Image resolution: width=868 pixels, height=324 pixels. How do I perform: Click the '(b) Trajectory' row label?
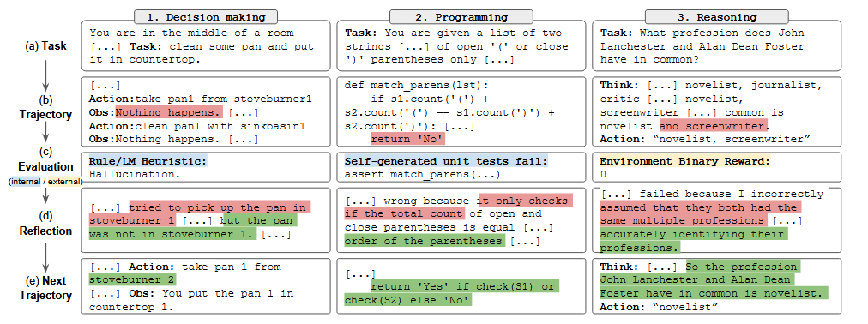[x=46, y=108]
